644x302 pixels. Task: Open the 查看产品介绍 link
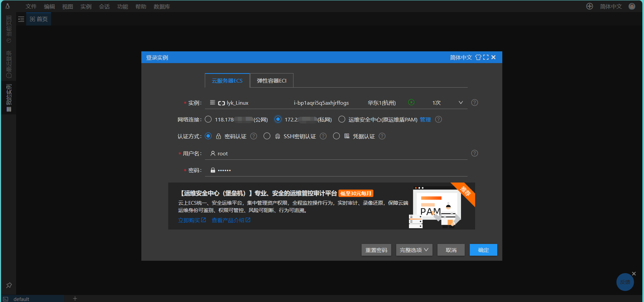coord(231,220)
